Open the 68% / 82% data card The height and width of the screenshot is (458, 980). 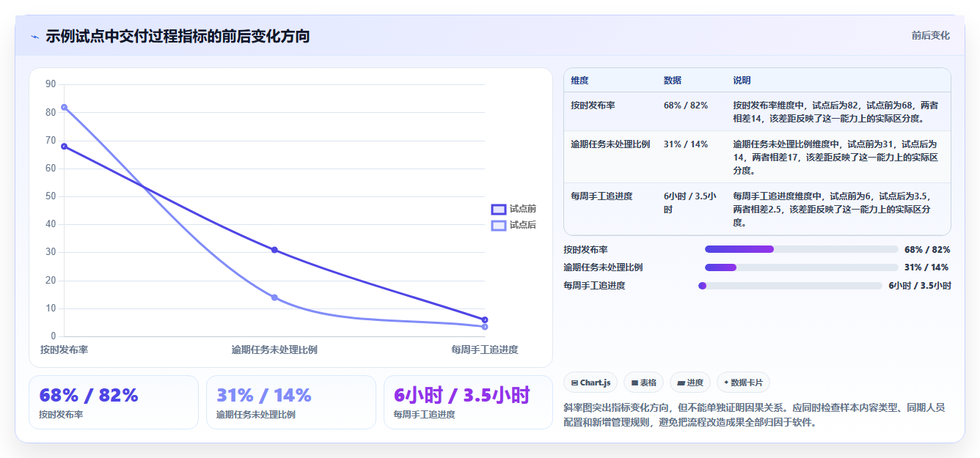pyautogui.click(x=114, y=402)
